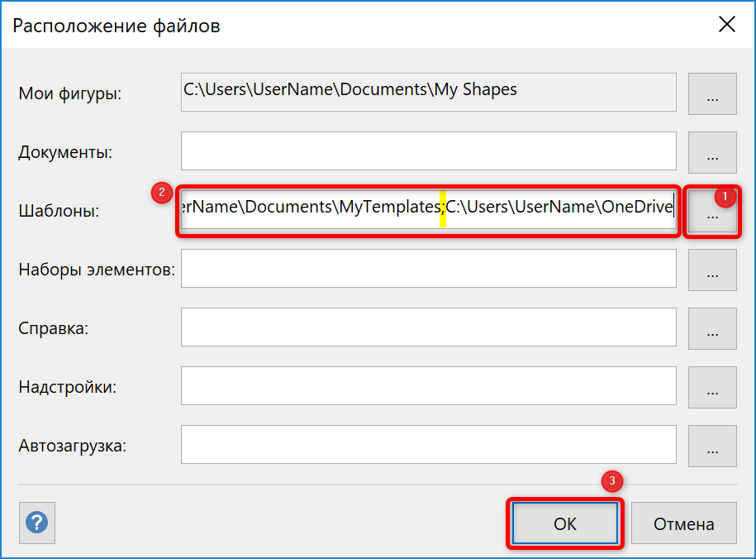Viewport: 756px width, 559px height.
Task: Click inside the Документы input field
Action: click(x=429, y=151)
